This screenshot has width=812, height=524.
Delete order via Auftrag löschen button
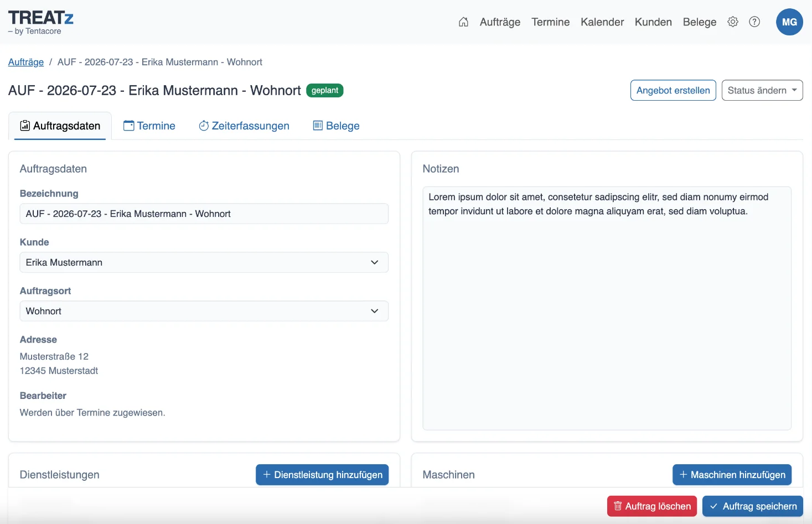pos(652,506)
